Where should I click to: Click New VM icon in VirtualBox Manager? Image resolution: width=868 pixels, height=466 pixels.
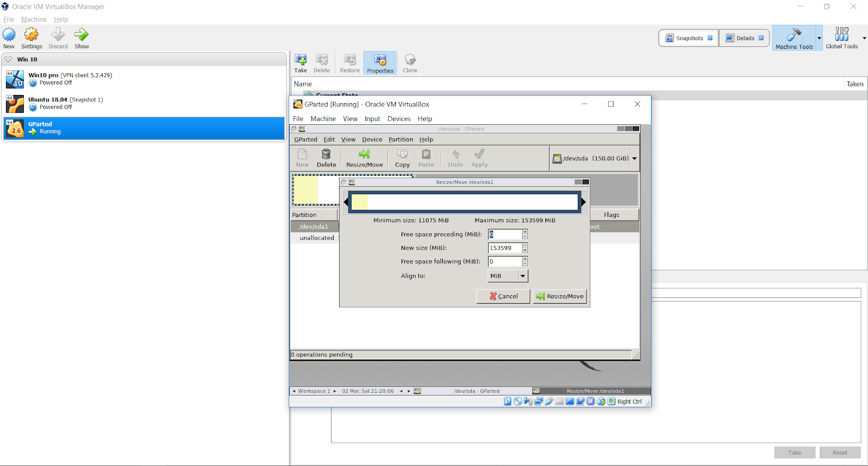coord(9,35)
